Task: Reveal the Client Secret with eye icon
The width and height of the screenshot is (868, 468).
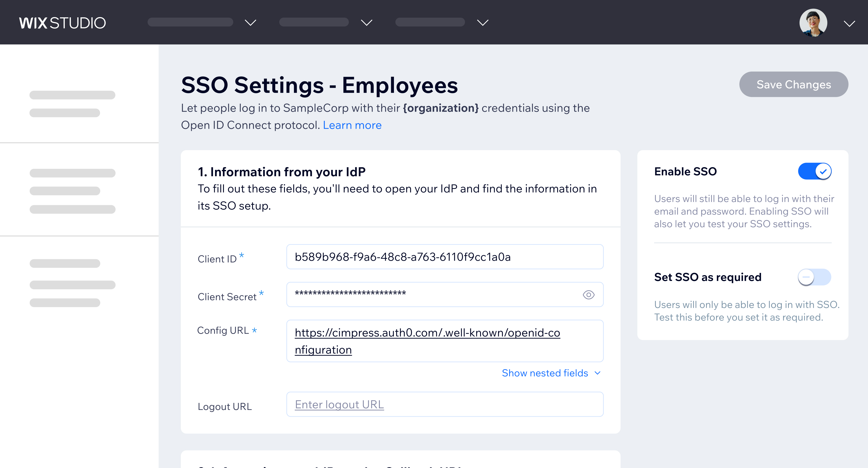Action: [x=588, y=295]
